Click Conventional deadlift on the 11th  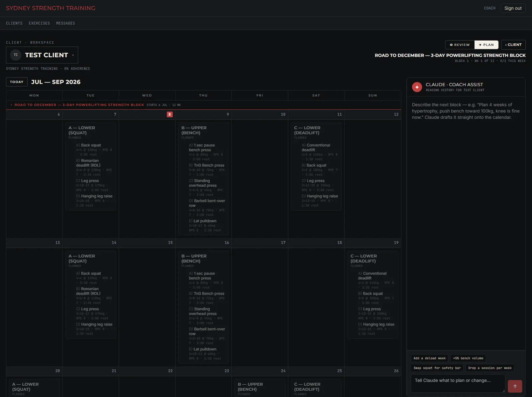(316, 148)
